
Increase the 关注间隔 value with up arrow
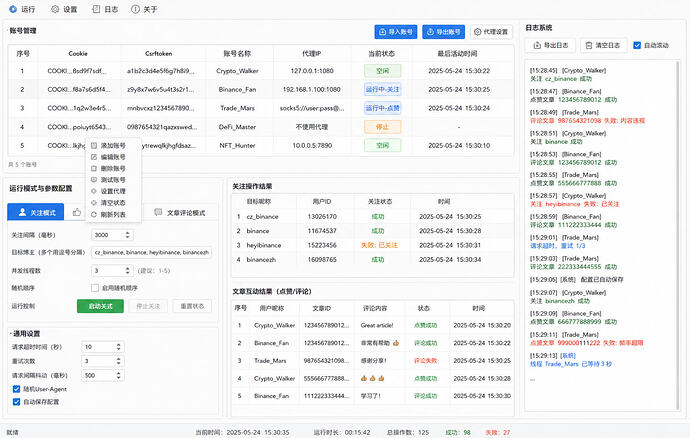[x=128, y=233]
